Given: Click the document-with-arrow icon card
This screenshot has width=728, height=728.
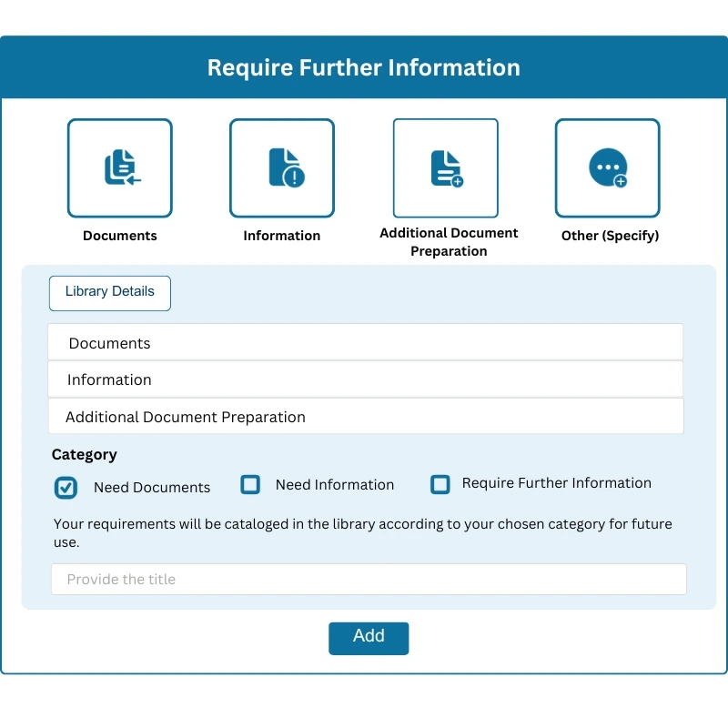Looking at the screenshot, I should pos(119,167).
